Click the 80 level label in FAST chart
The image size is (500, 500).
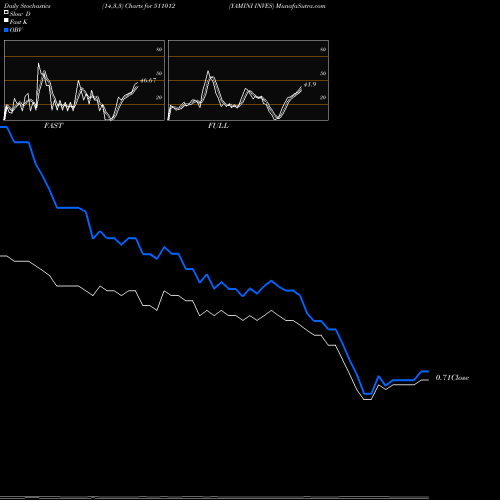click(x=159, y=49)
